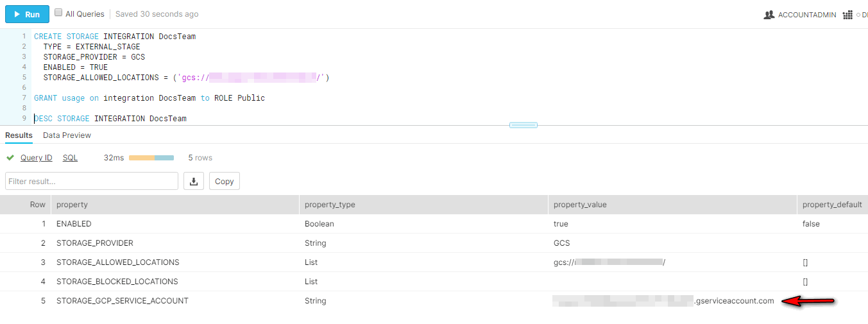The width and height of the screenshot is (868, 324).
Task: Click the DESC STORAGE INTEGRATION DocsTeam line
Action: tap(110, 119)
